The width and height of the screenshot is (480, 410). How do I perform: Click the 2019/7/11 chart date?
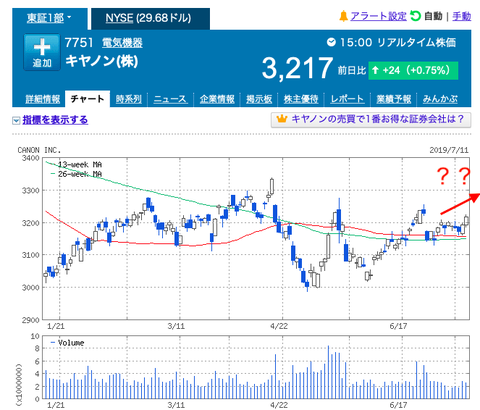pyautogui.click(x=449, y=150)
